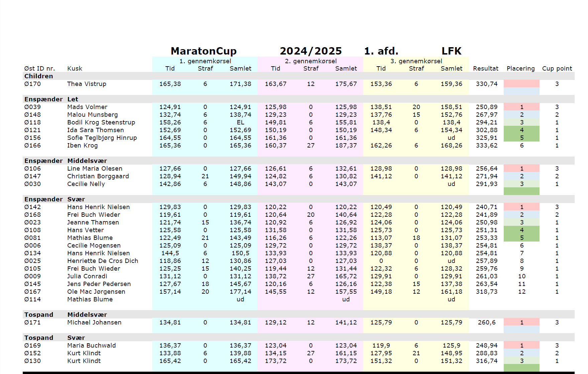Select the Placering column header
588x374 pixels.
(x=520, y=69)
